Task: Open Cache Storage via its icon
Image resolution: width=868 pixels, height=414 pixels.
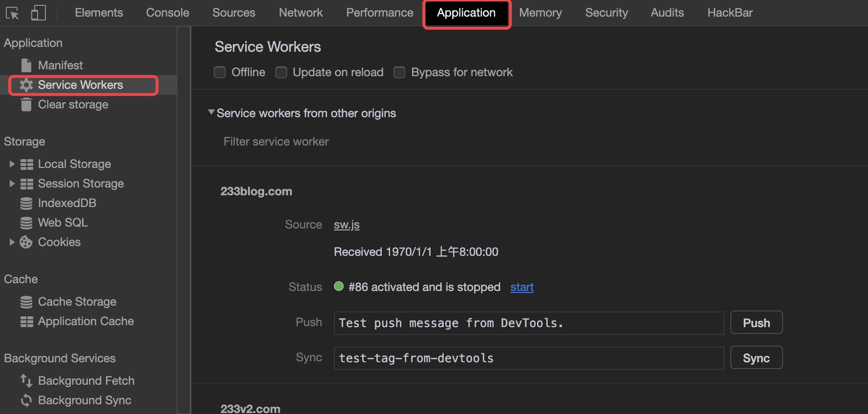Action: point(26,302)
